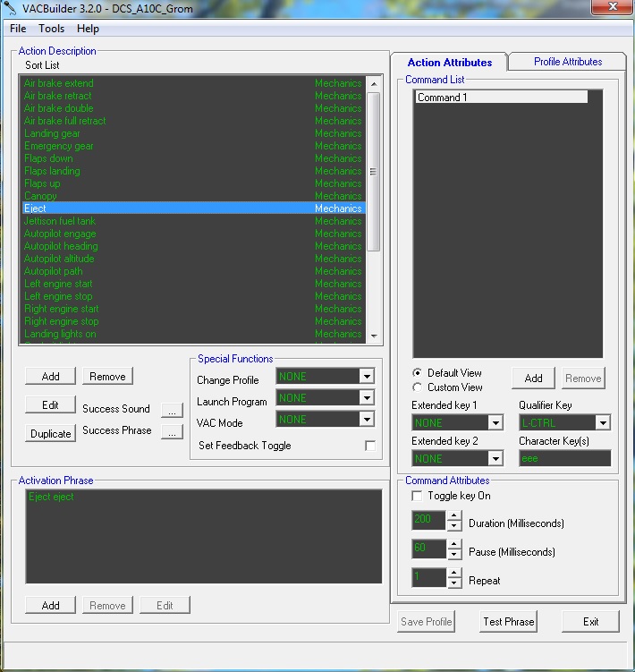Check the Set Feedback Toggle box
The width and height of the screenshot is (635, 672).
(x=370, y=446)
